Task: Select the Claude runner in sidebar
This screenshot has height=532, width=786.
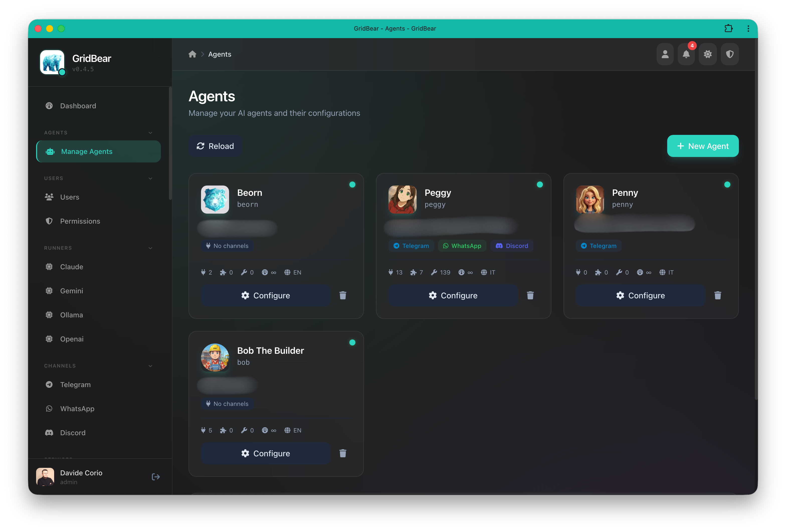Action: pos(71,267)
